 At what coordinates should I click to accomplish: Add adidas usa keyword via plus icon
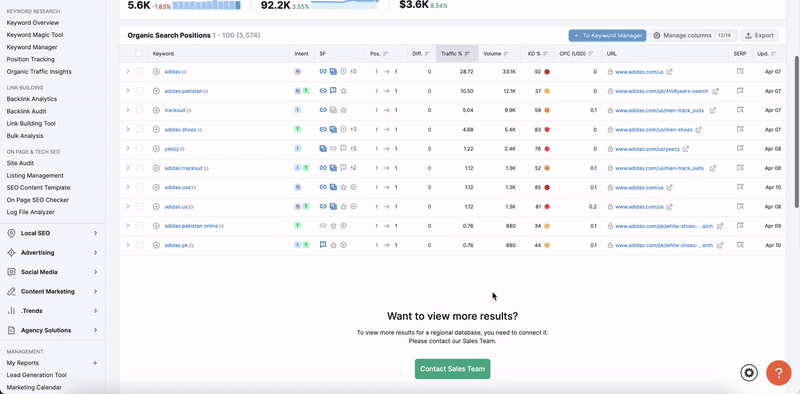tap(156, 187)
